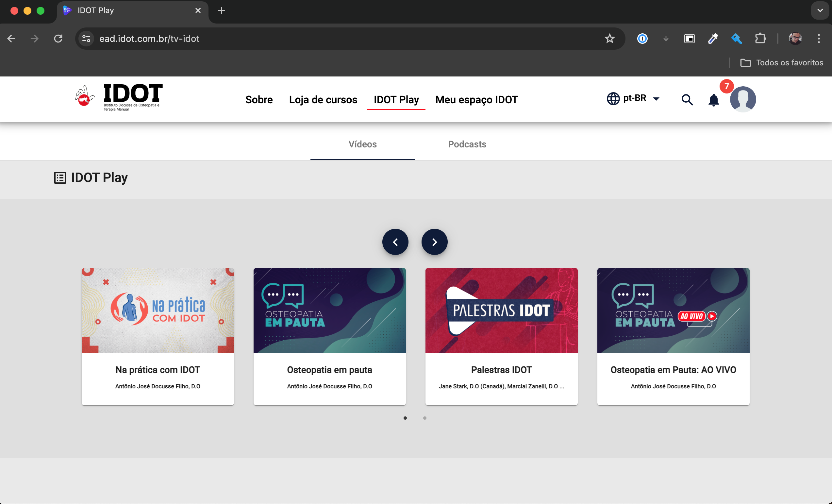Open site information icon in address bar
Viewport: 832px width, 504px height.
87,39
